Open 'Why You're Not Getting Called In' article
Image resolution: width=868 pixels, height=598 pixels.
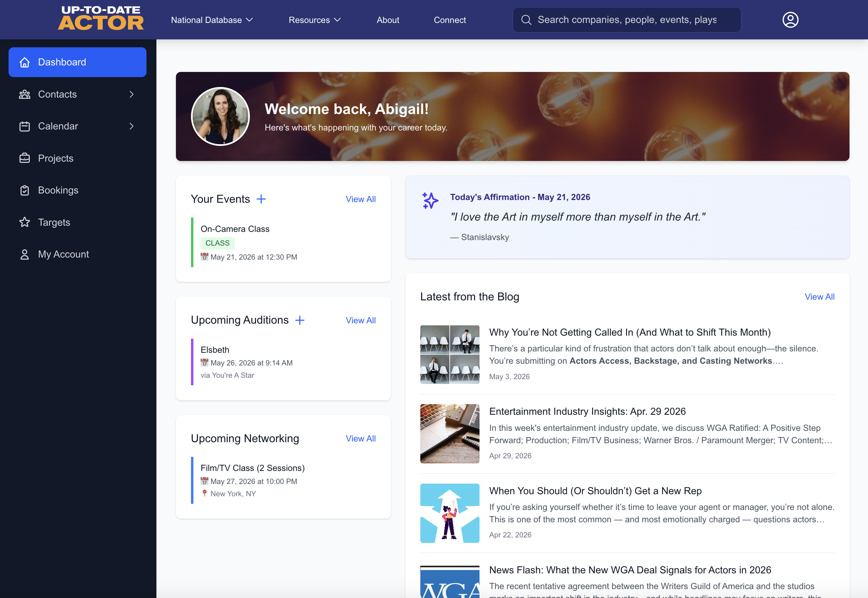point(630,332)
